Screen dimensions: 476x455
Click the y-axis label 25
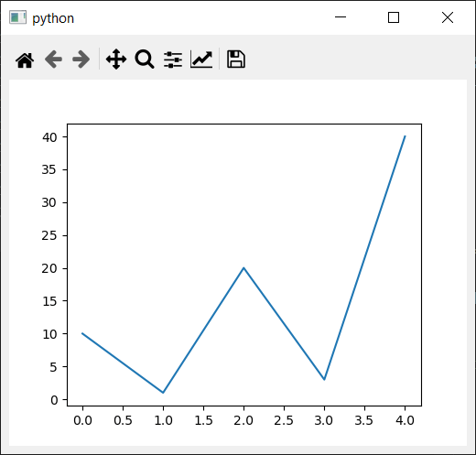[49, 235]
